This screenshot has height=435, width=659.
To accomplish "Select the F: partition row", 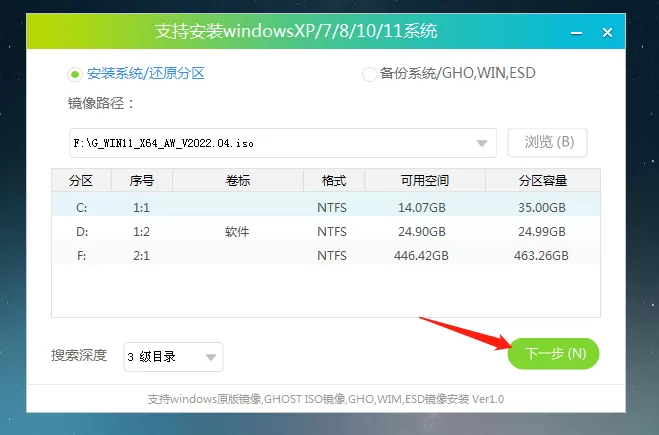I will 326,255.
